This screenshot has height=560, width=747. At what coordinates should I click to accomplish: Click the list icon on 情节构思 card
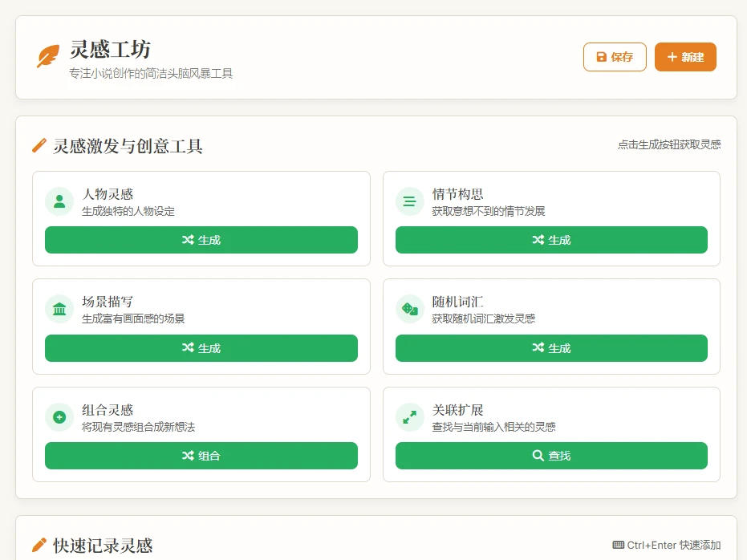(x=410, y=201)
